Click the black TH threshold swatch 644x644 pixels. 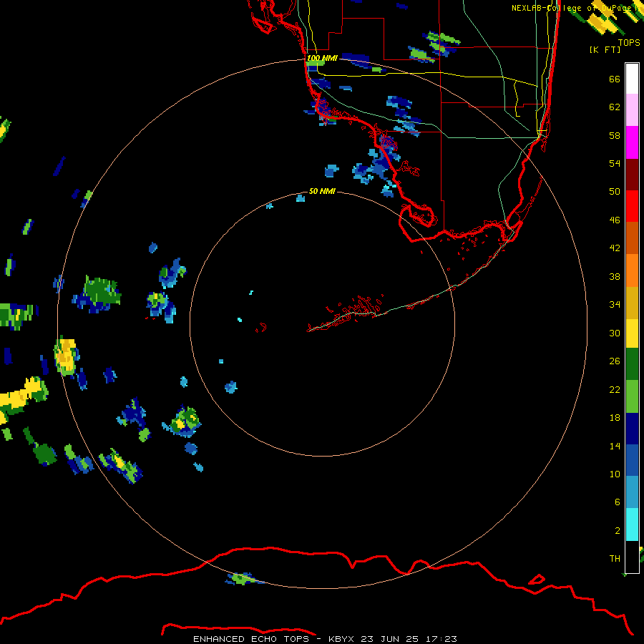(x=632, y=557)
